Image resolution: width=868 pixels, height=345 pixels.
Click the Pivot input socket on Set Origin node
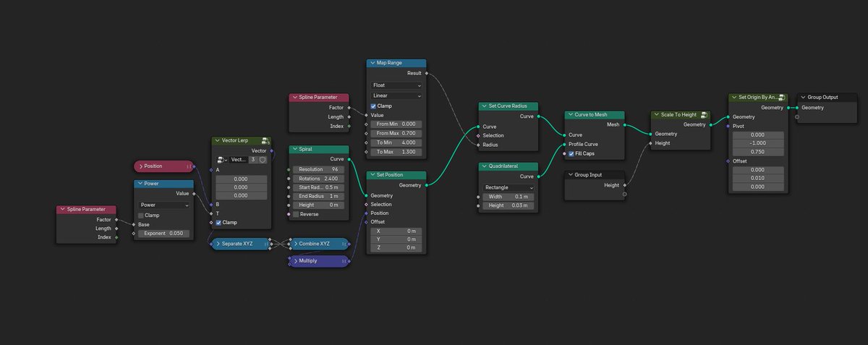[728, 126]
